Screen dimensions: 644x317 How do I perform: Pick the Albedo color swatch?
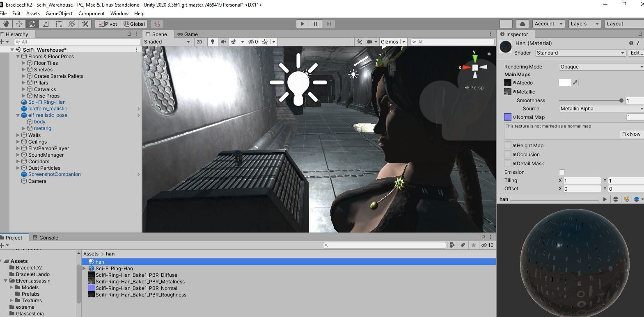click(565, 83)
